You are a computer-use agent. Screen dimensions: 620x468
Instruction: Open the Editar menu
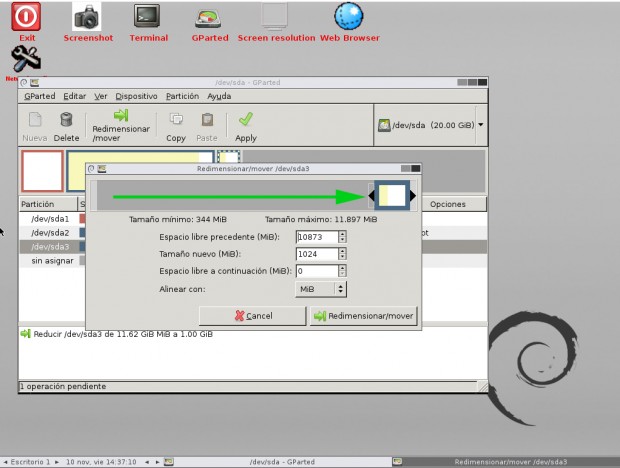tap(74, 96)
